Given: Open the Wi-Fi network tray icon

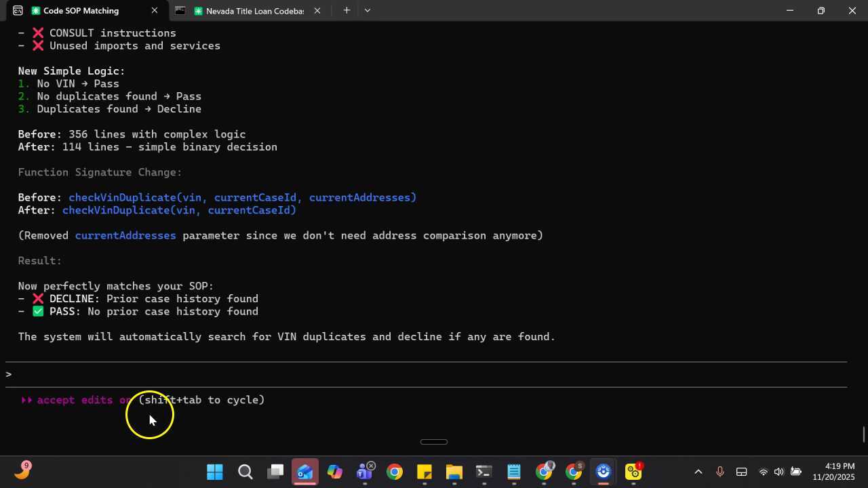Looking at the screenshot, I should [x=764, y=472].
